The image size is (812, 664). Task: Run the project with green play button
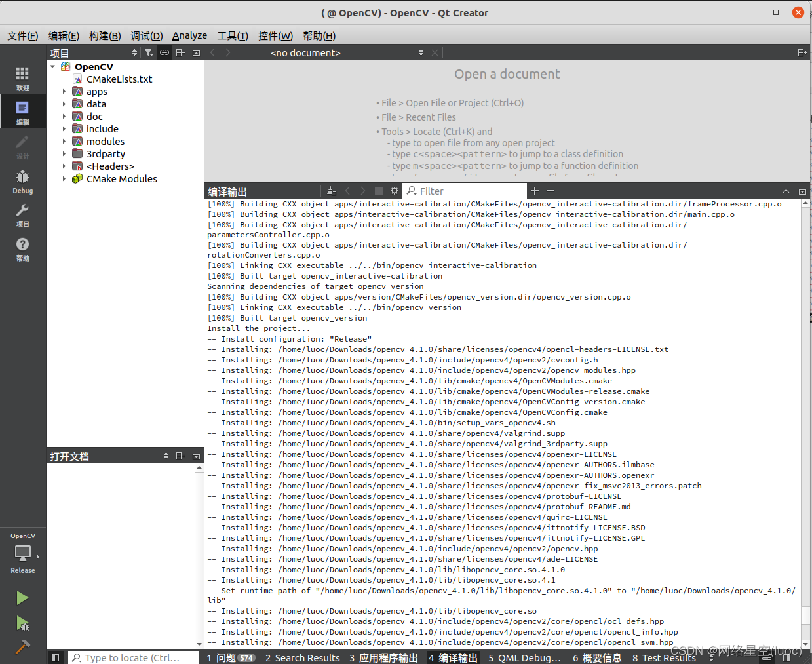click(x=22, y=597)
